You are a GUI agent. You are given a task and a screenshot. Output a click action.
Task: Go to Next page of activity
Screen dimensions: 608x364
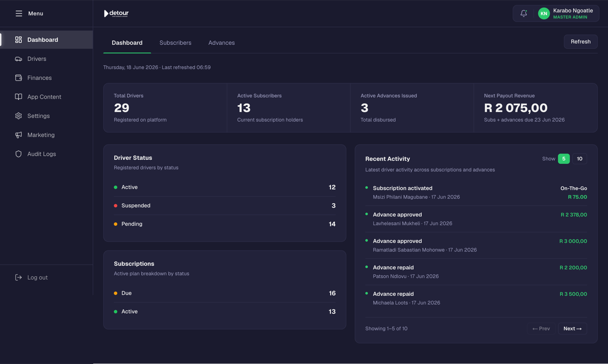tap(572, 329)
